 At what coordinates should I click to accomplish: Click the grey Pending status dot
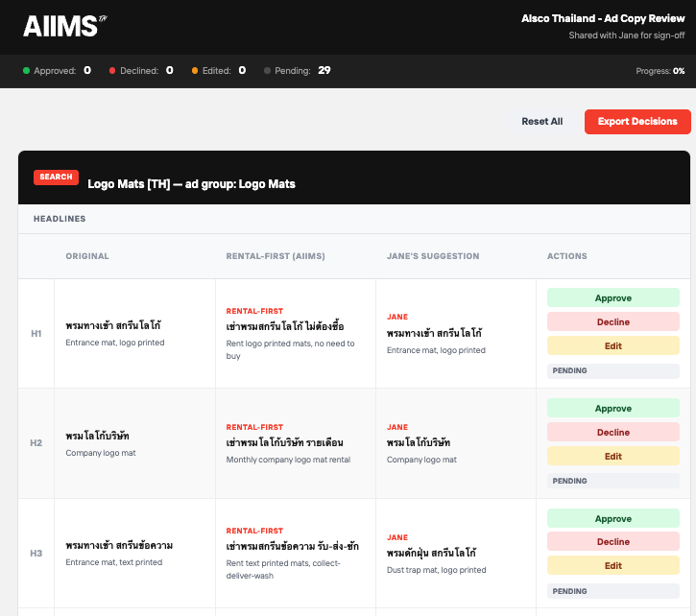267,71
